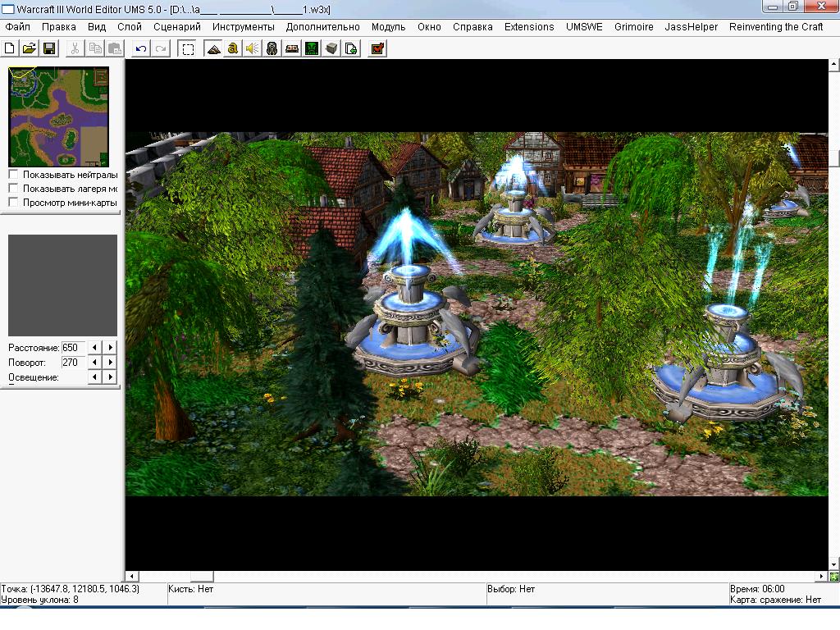Open a map file via the folder icon
This screenshot has height=630, width=840.
(30, 48)
